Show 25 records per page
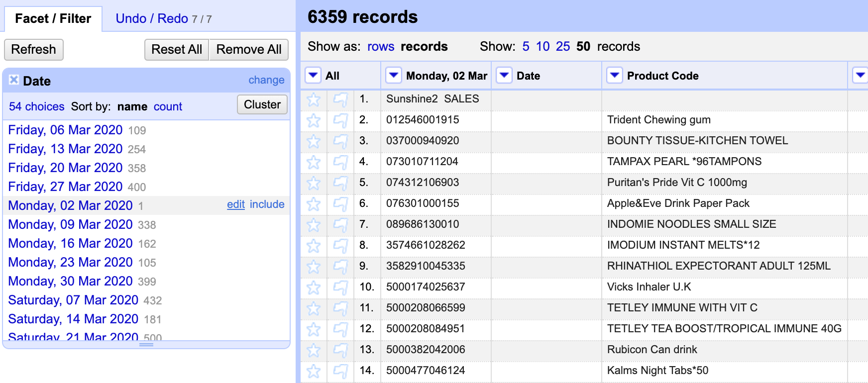 (x=562, y=47)
